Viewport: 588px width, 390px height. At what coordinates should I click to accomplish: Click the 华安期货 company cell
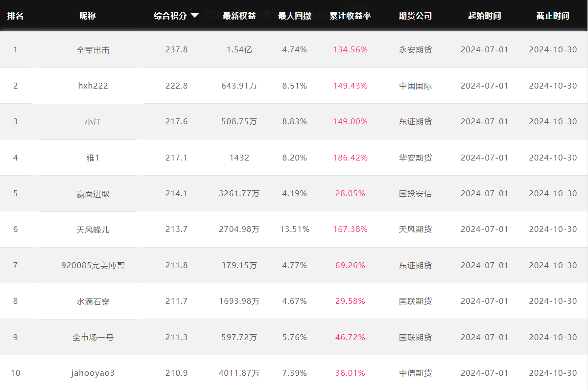(x=415, y=158)
